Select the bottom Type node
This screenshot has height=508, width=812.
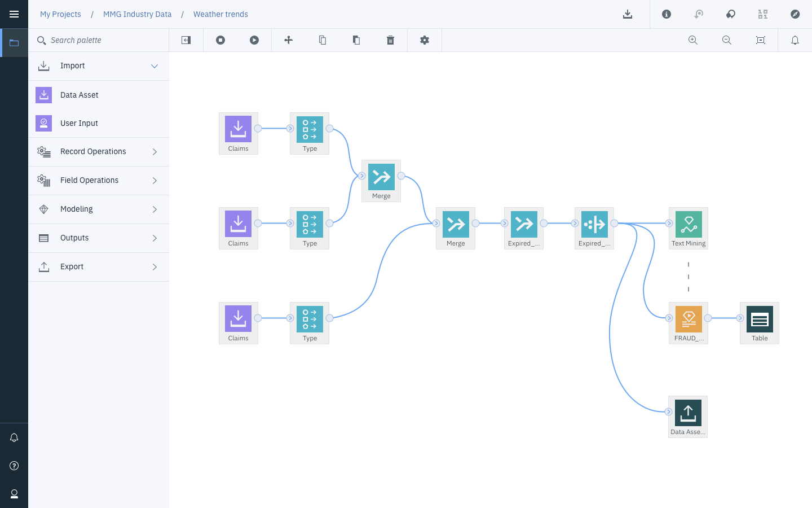pyautogui.click(x=310, y=323)
